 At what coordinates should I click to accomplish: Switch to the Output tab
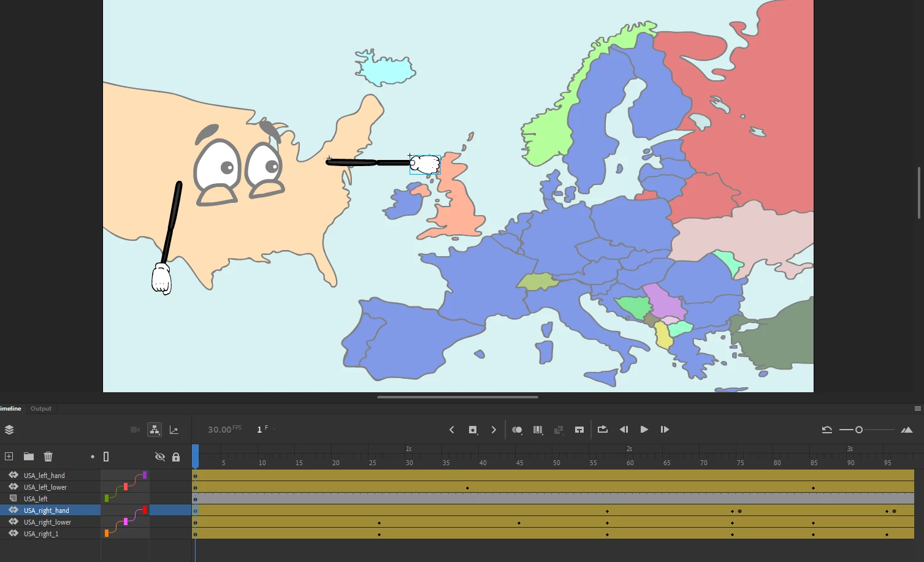pyautogui.click(x=41, y=408)
